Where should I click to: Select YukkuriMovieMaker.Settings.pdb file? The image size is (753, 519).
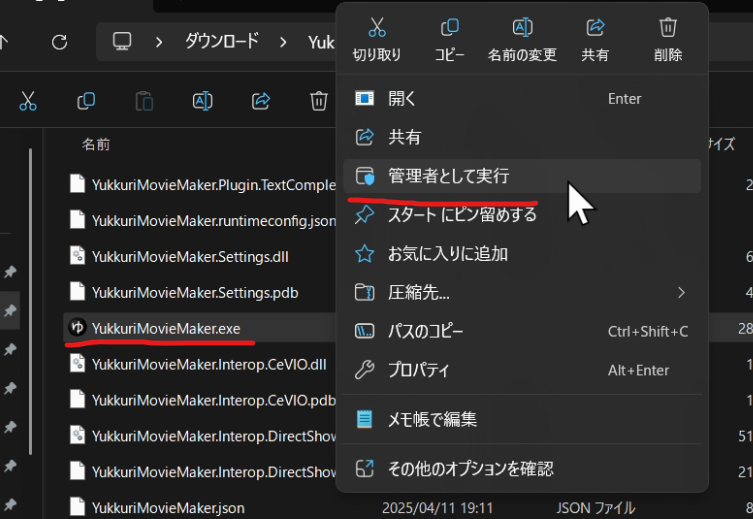195,293
